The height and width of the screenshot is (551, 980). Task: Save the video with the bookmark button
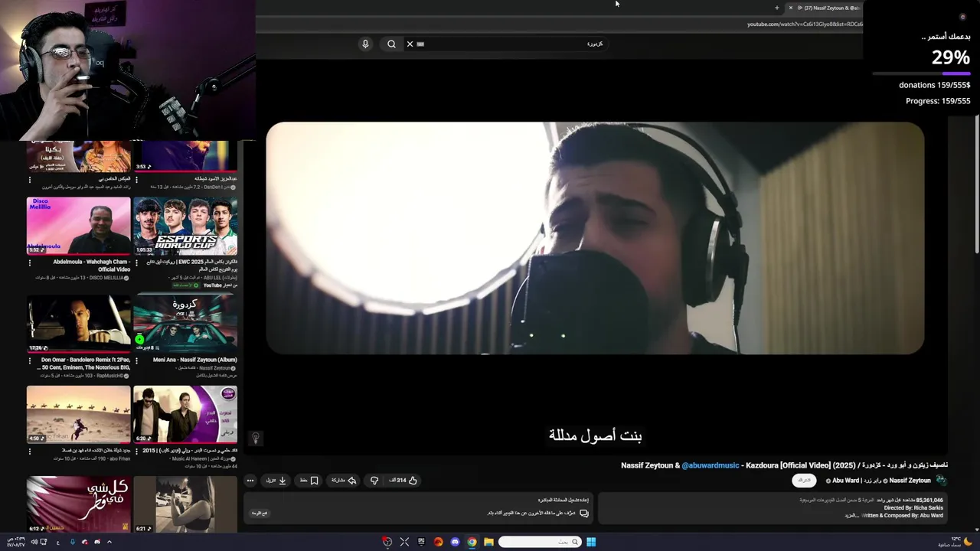[309, 481]
